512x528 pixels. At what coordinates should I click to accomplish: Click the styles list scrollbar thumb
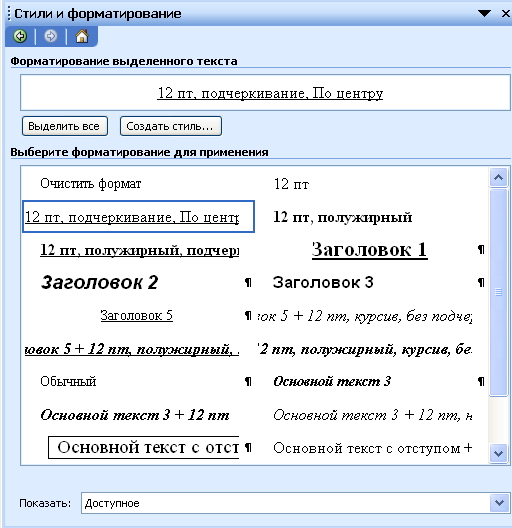[499, 292]
